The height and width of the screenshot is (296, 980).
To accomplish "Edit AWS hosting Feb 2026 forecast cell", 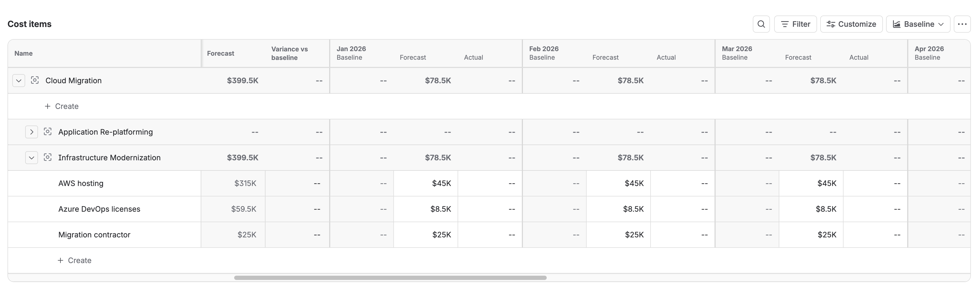I will [x=618, y=183].
